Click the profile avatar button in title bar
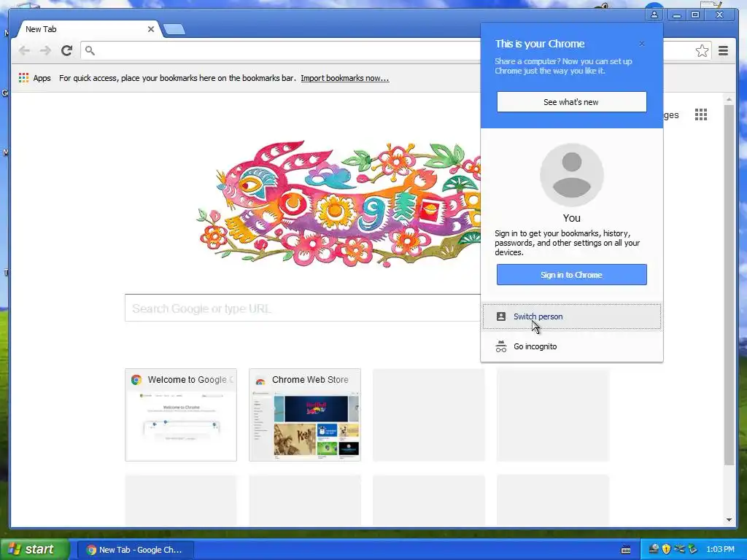 pyautogui.click(x=654, y=15)
